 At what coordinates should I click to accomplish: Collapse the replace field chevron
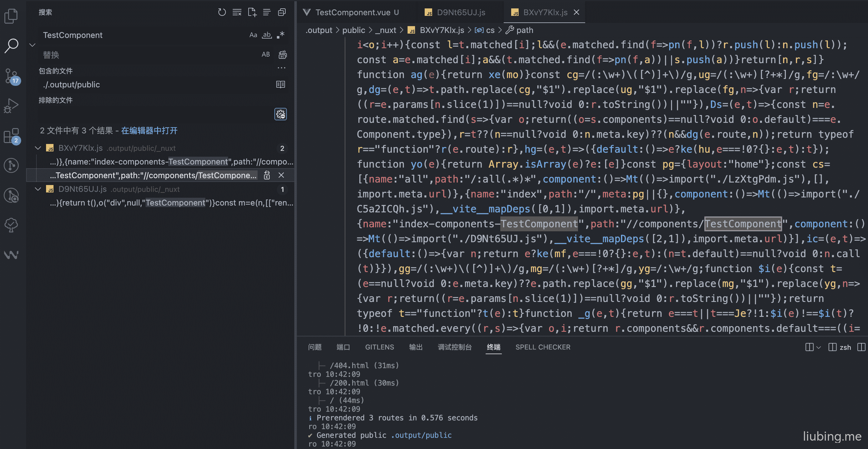coord(33,45)
